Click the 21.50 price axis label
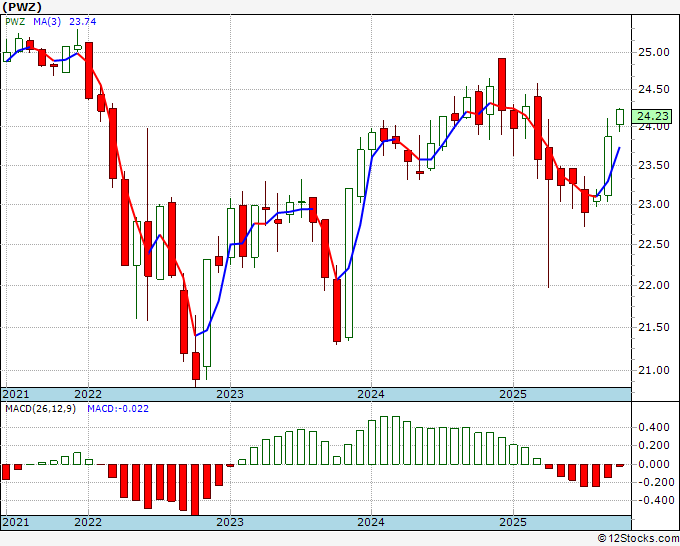The height and width of the screenshot is (546, 680). (654, 327)
